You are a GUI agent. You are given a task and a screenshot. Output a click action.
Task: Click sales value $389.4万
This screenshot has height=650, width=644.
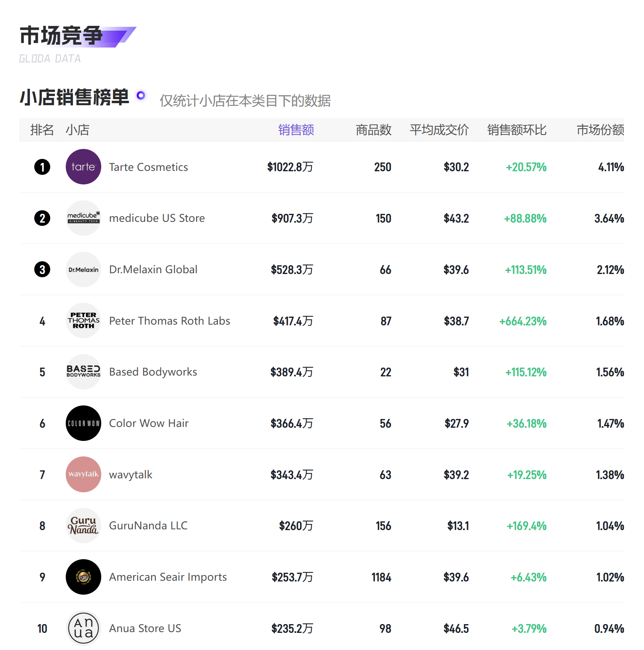[292, 372]
